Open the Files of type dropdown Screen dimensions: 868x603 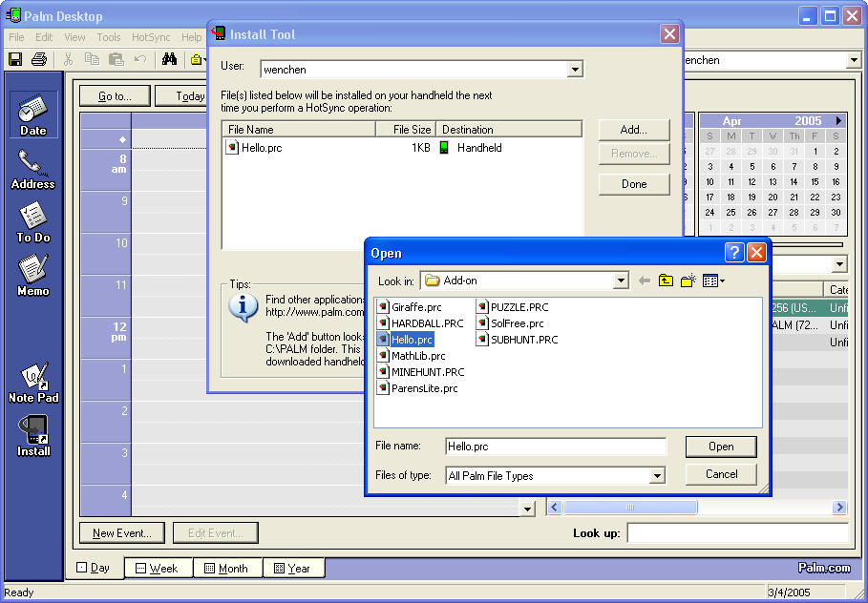coord(657,476)
